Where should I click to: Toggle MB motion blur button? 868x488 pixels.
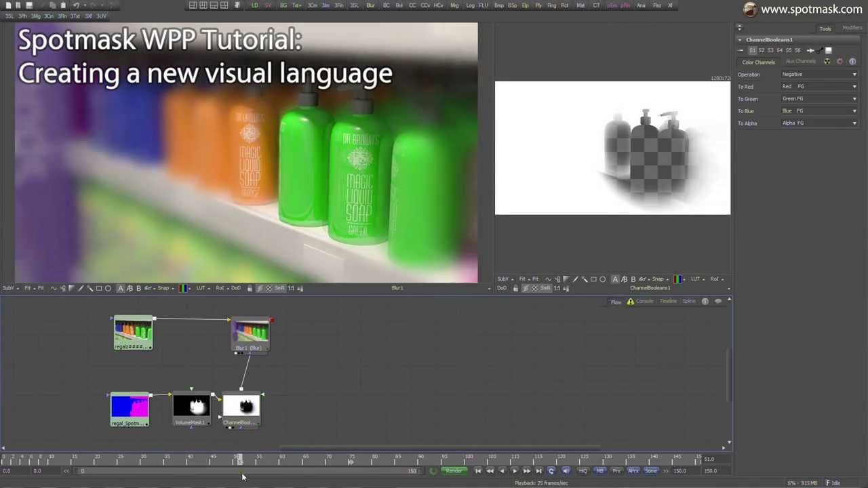[599, 471]
